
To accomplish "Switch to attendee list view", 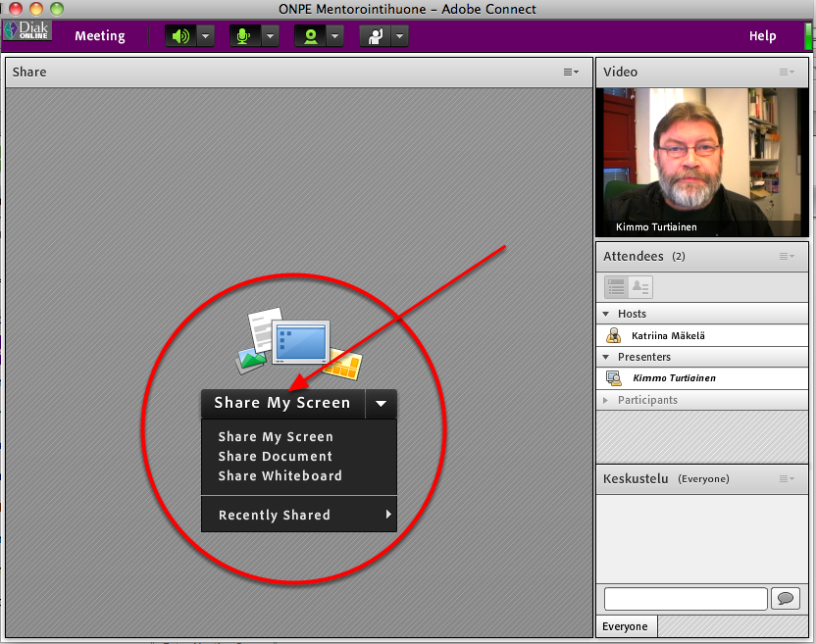I will pos(616,287).
